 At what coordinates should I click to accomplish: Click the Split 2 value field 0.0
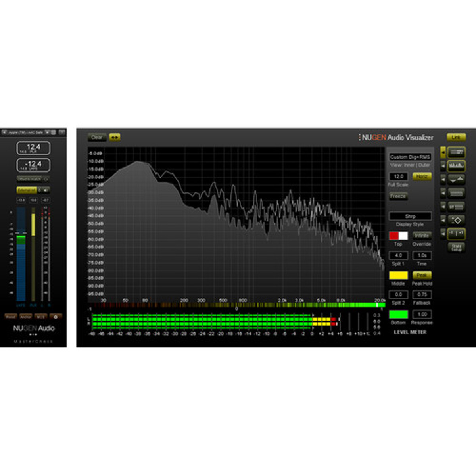(x=398, y=294)
